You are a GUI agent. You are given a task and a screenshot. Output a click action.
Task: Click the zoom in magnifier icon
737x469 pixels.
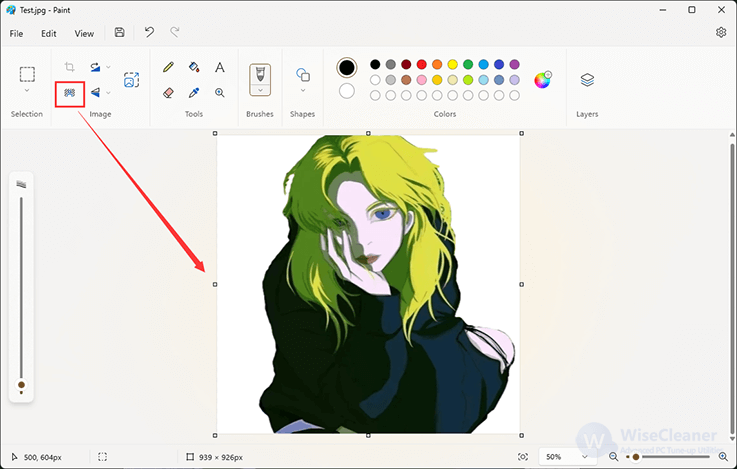(723, 457)
